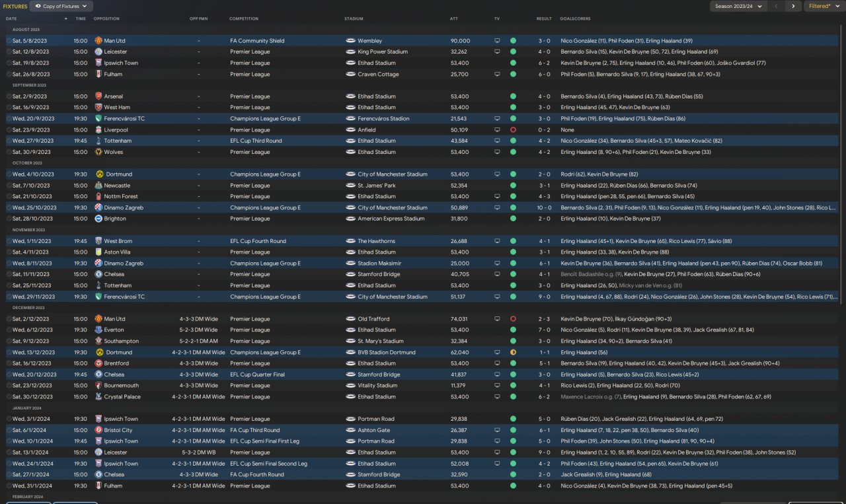Click the Bristol City club badge
Image resolution: width=846 pixels, height=504 pixels.
coord(98,430)
